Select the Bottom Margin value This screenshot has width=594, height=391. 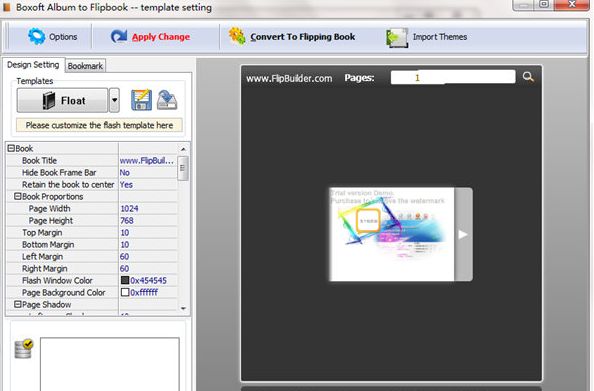tap(148, 244)
